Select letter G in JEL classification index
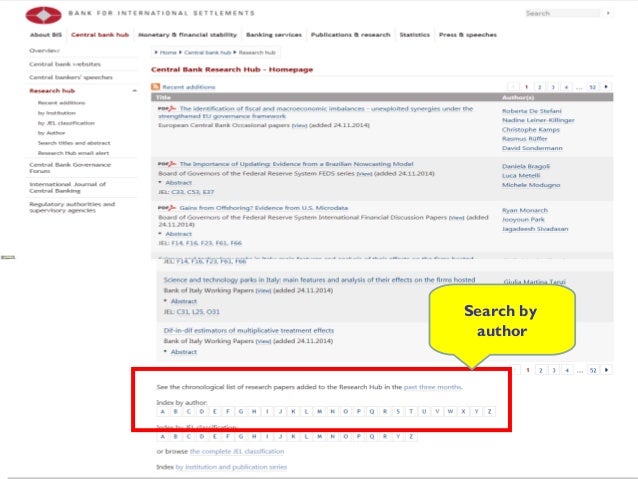Image resolution: width=638 pixels, height=479 pixels. (241, 437)
